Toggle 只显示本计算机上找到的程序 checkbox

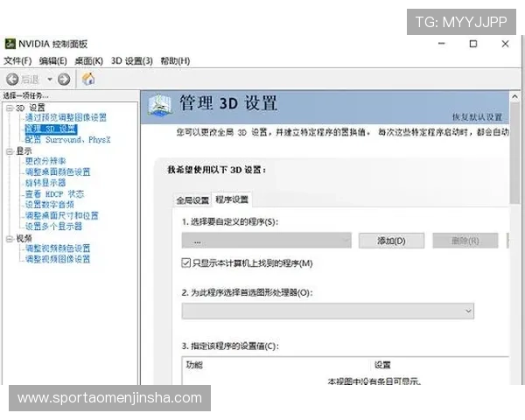[x=185, y=262]
